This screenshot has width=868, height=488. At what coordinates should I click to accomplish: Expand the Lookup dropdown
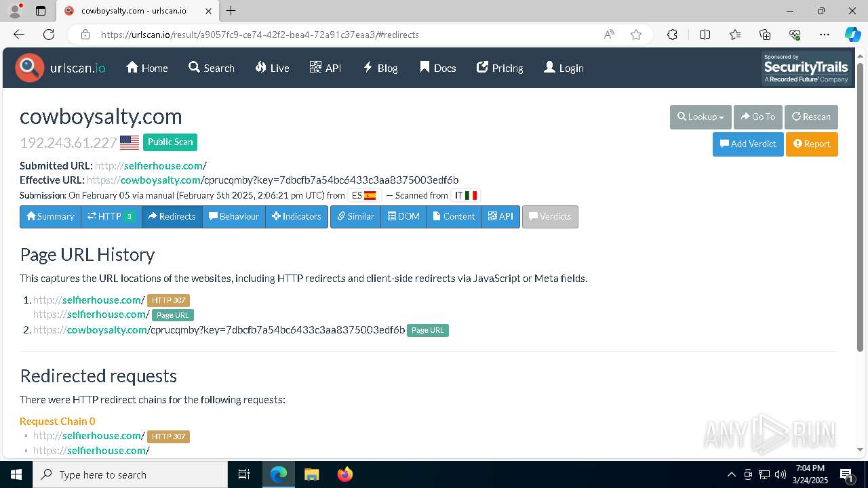[701, 117]
